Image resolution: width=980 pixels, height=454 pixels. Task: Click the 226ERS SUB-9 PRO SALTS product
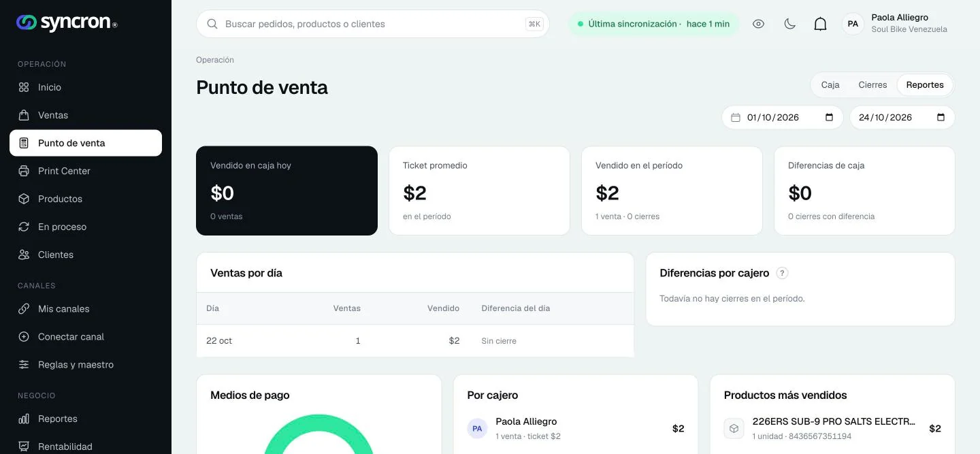[x=834, y=421]
